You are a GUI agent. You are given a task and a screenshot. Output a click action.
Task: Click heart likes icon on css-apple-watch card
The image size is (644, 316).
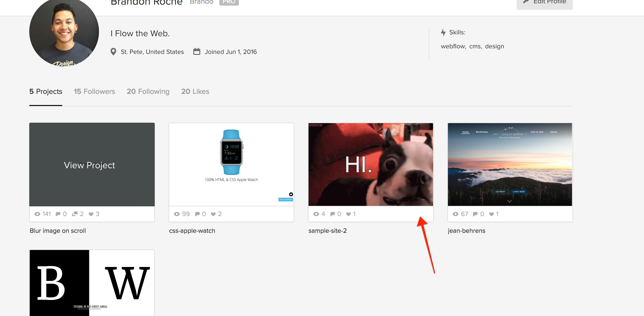click(x=213, y=214)
